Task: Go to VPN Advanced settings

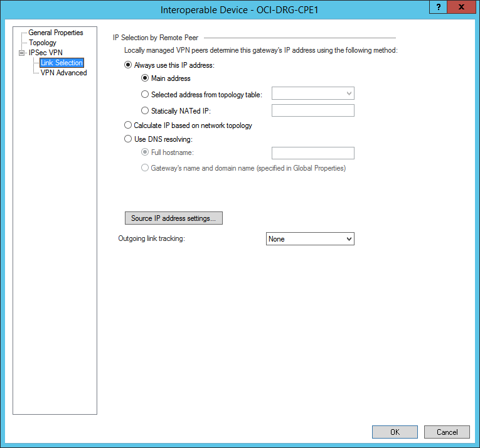Action: point(63,73)
